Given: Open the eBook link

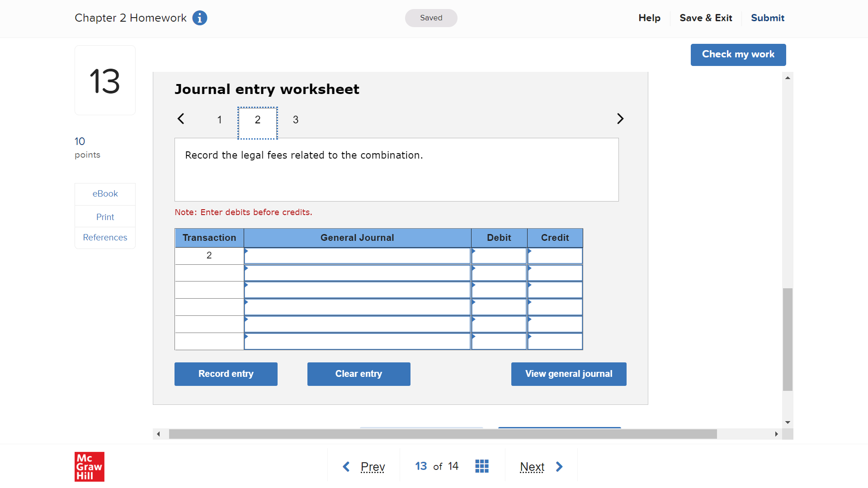Looking at the screenshot, I should [105, 194].
